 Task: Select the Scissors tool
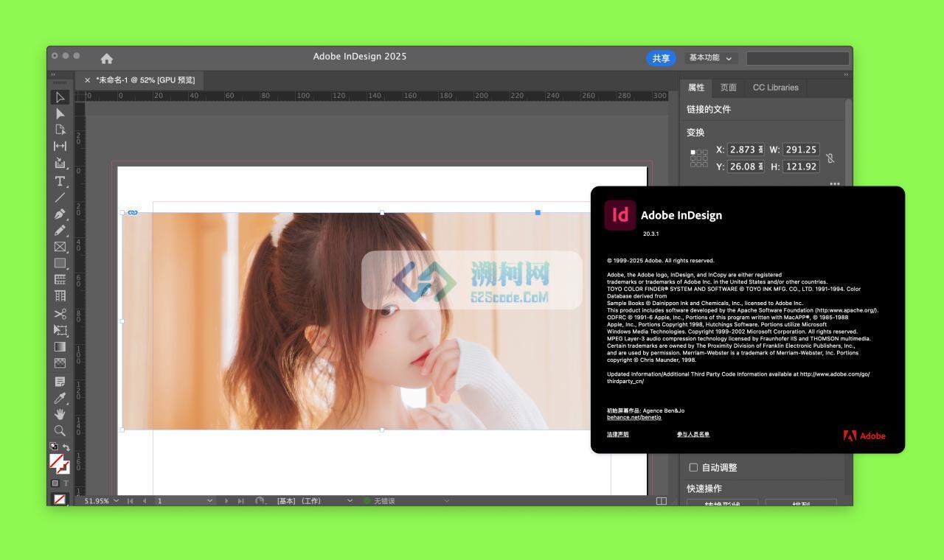[x=60, y=314]
